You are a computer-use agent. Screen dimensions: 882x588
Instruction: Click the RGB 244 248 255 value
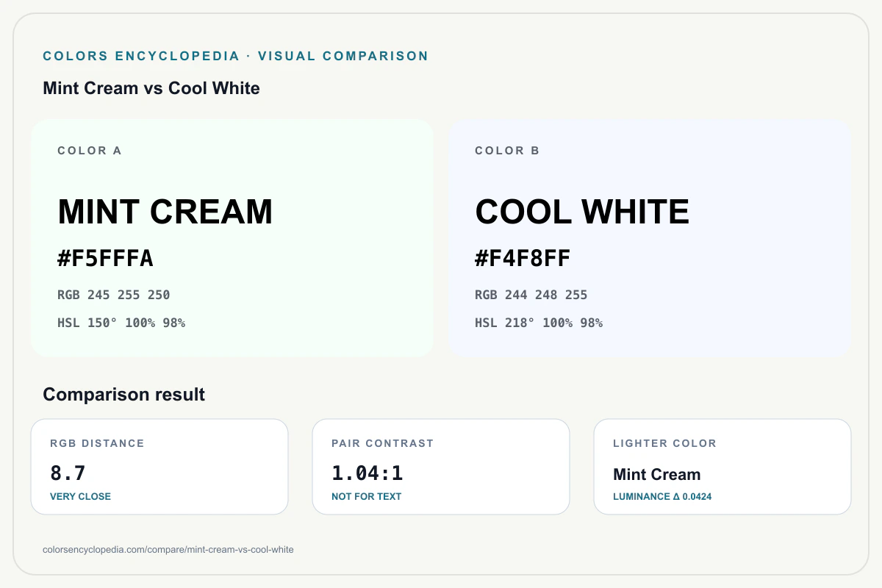point(531,295)
